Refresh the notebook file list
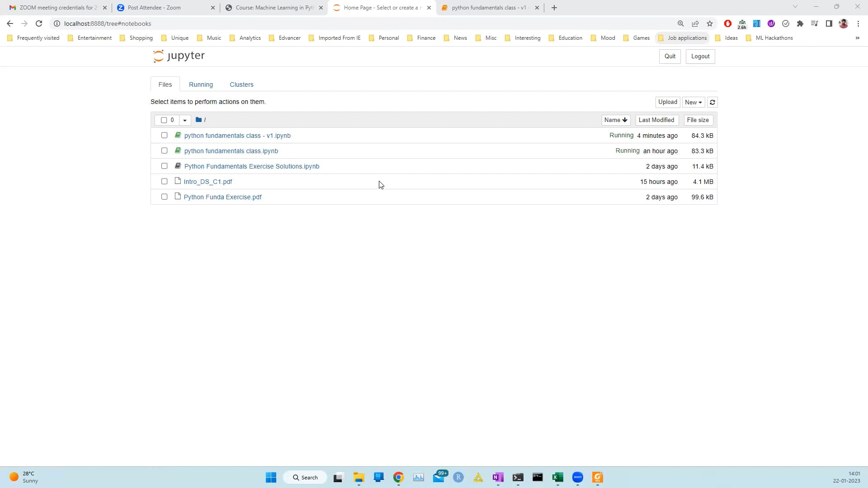 click(x=712, y=102)
